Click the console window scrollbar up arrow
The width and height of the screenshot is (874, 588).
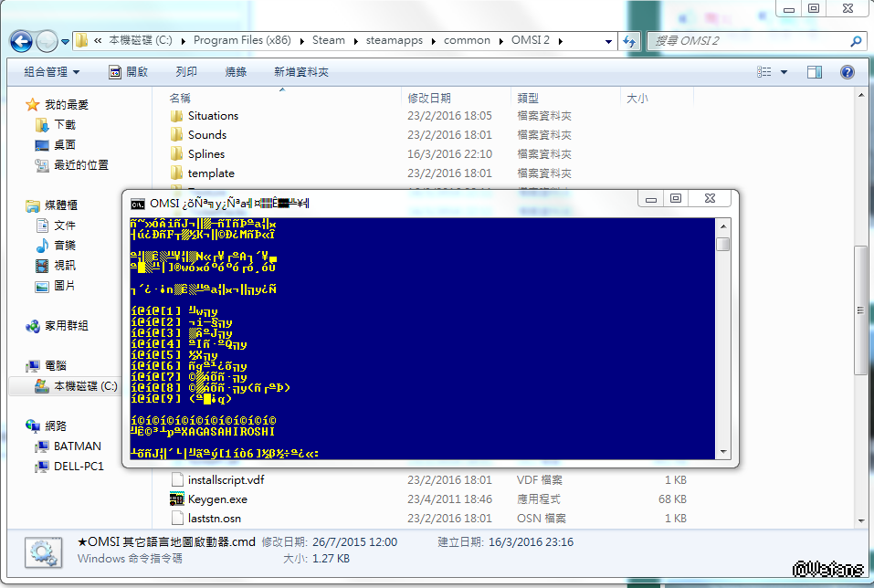tap(723, 226)
